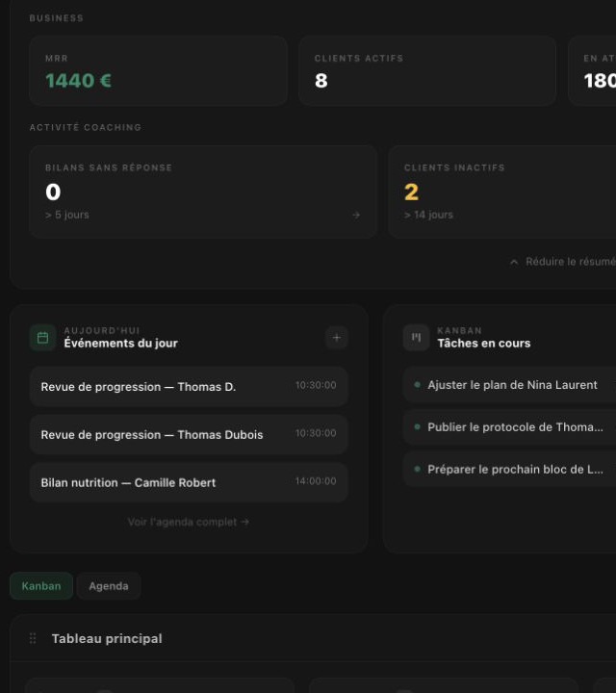Open event Revue de progression — Thomas Dubois
This screenshot has height=693, width=616.
tap(189, 434)
